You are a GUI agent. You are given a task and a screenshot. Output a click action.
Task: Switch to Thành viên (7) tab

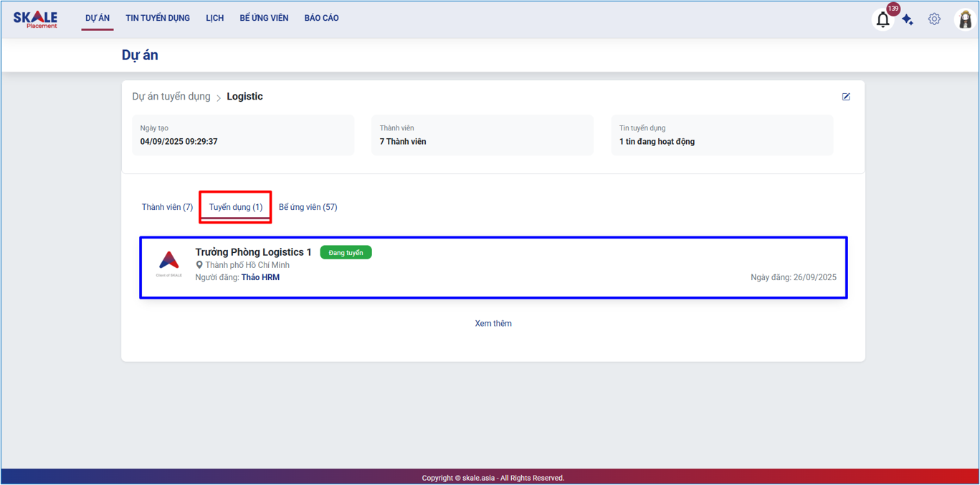pos(167,207)
